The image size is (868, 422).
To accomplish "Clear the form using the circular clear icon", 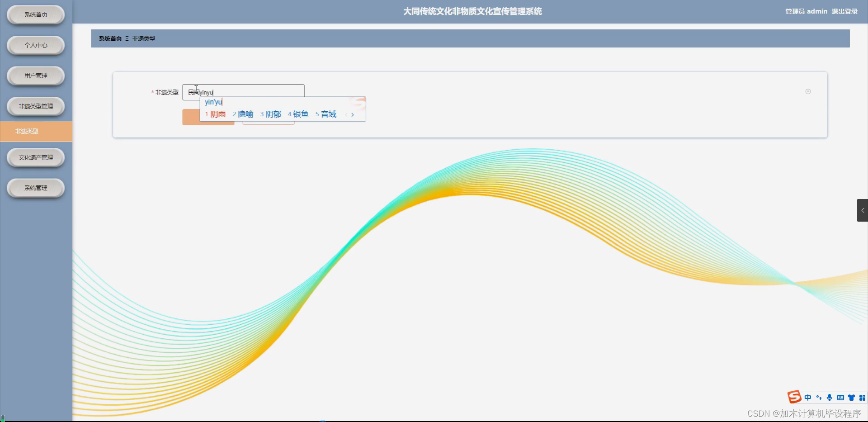I will pos(808,91).
